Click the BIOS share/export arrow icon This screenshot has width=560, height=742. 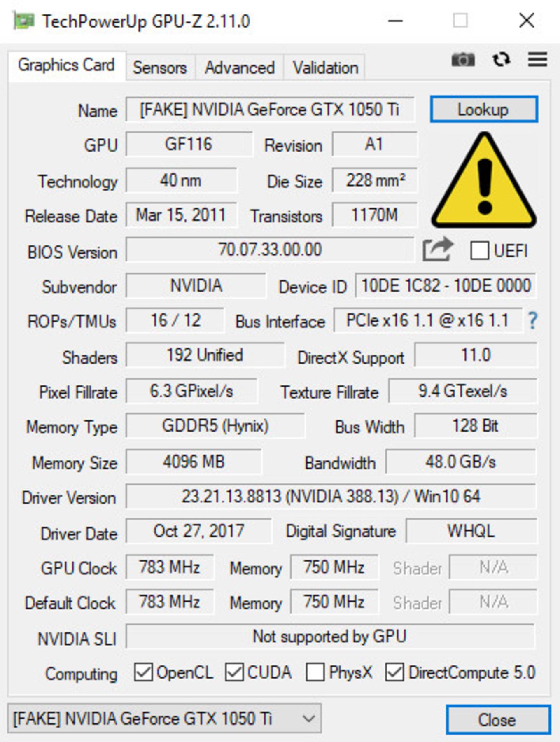[438, 249]
